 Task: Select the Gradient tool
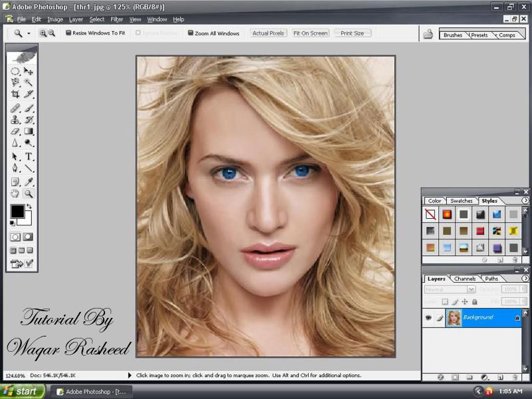[29, 132]
